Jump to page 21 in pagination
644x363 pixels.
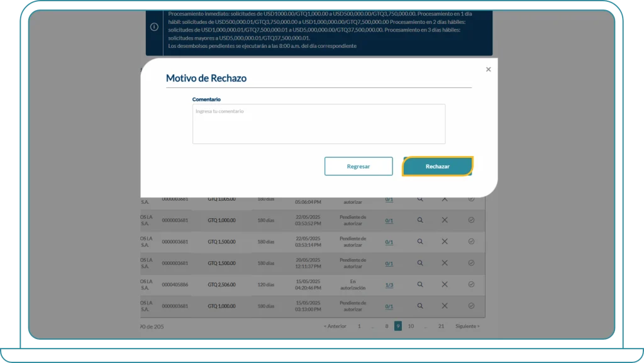click(x=441, y=326)
